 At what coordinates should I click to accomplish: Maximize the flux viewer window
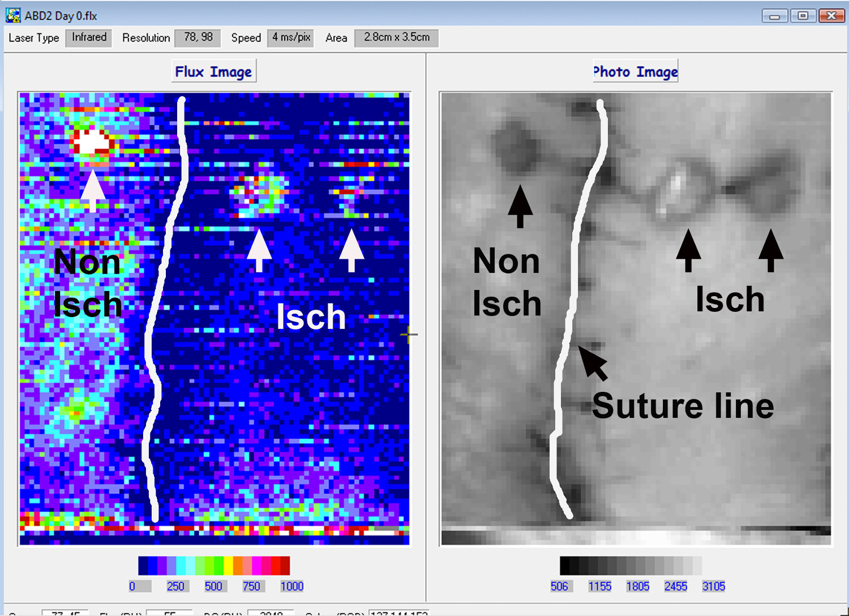click(803, 16)
